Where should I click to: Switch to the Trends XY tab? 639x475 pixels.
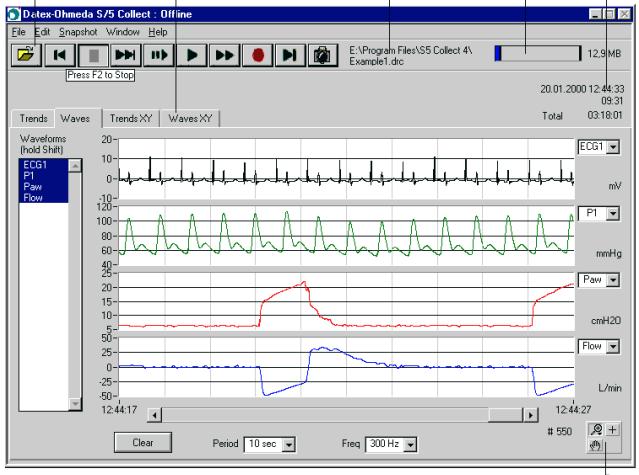(x=131, y=119)
